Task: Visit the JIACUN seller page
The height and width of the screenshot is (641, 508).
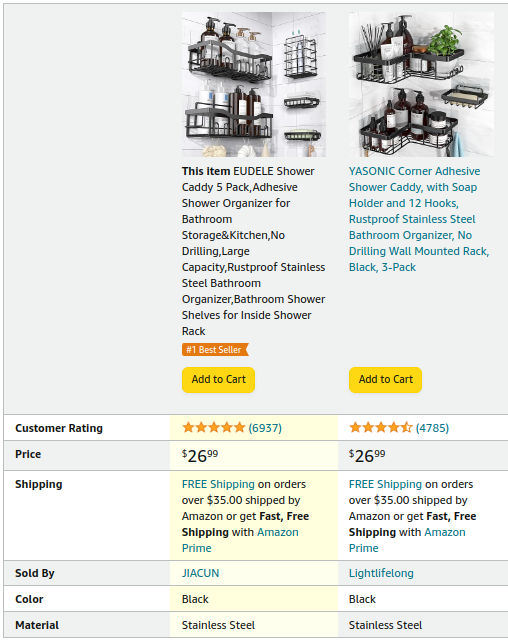Action: pyautogui.click(x=201, y=573)
